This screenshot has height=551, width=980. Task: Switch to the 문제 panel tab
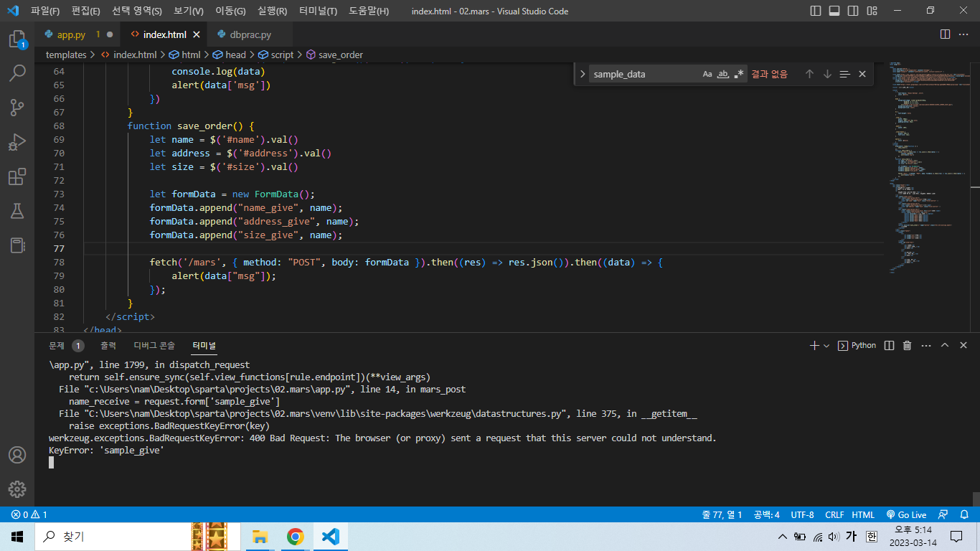pyautogui.click(x=57, y=345)
